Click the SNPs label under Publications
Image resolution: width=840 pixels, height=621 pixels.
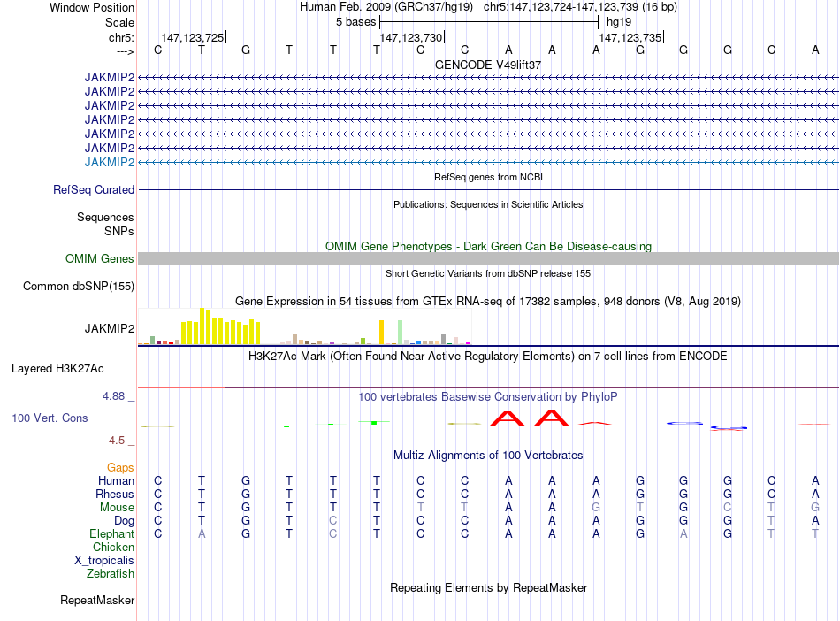pos(119,231)
